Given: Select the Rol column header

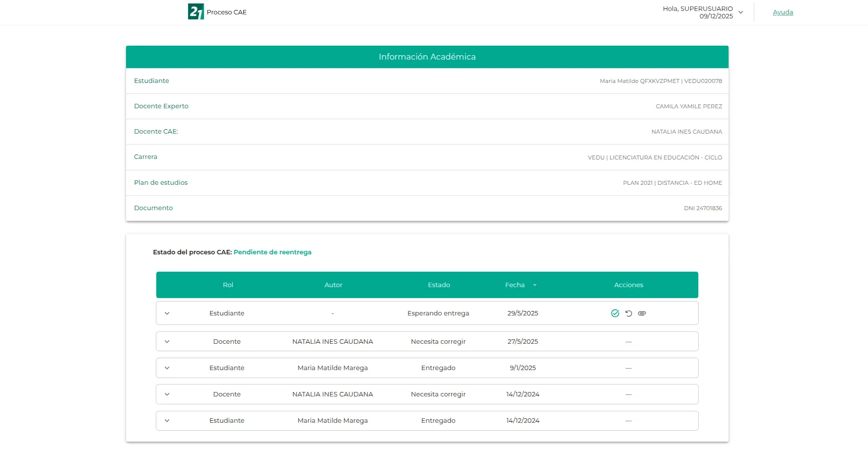Looking at the screenshot, I should (228, 285).
